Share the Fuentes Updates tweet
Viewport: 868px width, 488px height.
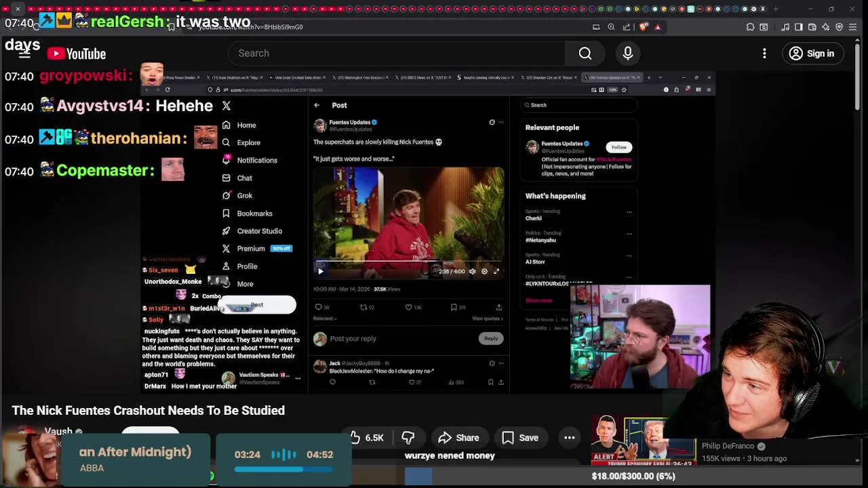point(499,307)
